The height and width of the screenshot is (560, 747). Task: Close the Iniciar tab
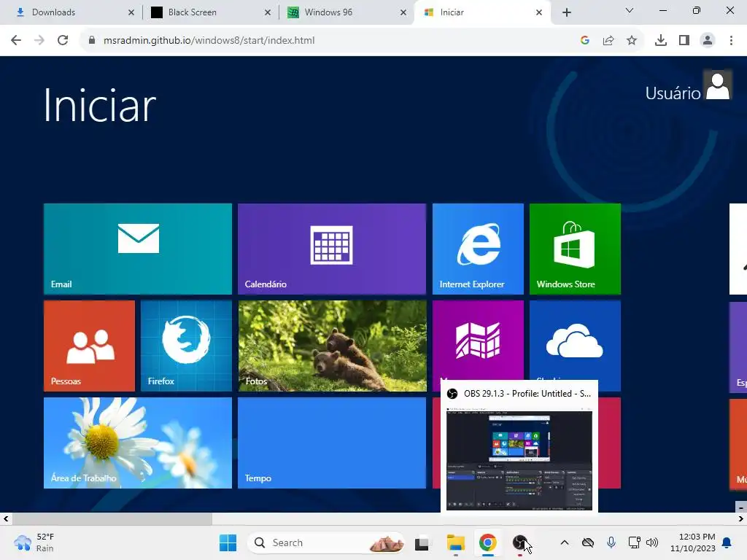(x=539, y=12)
